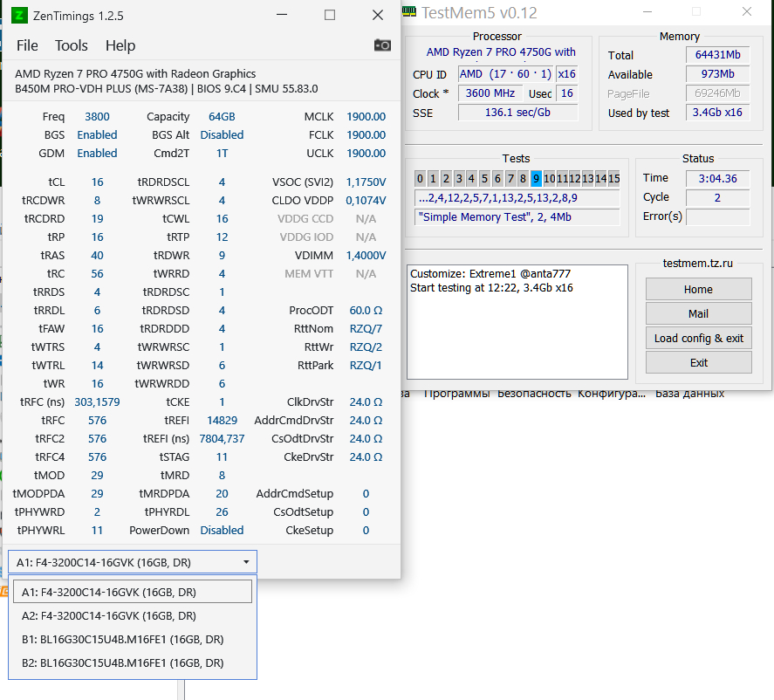Viewport: 774px width, 700px height.
Task: Click Load config & exit button
Action: (x=698, y=338)
